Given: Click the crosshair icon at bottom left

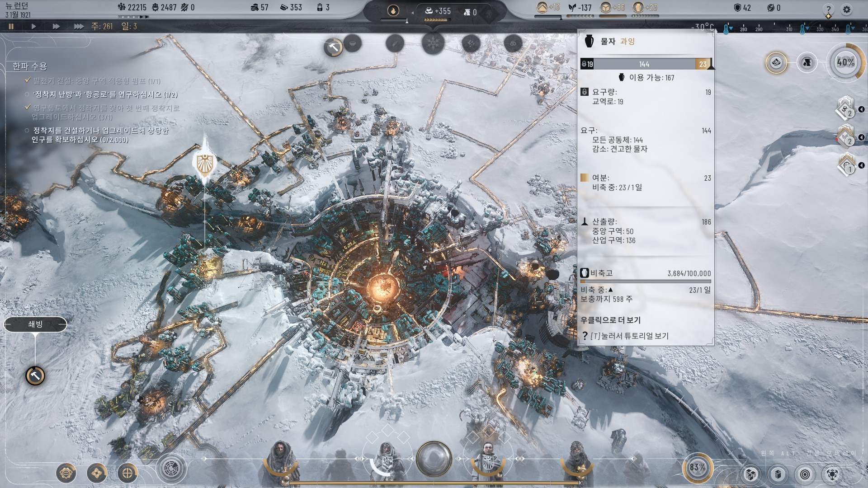Looking at the screenshot, I should 127,473.
